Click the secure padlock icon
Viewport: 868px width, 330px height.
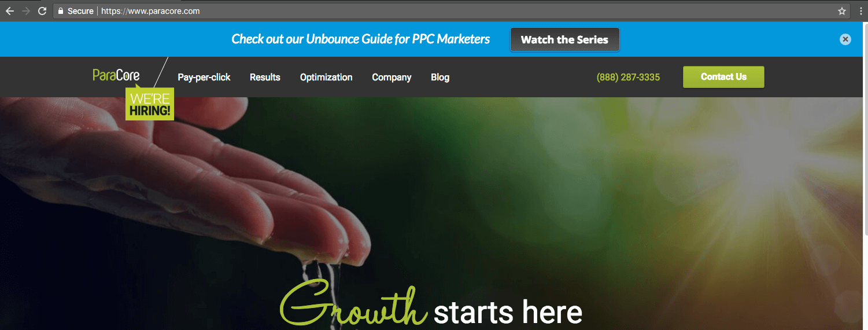tap(60, 11)
